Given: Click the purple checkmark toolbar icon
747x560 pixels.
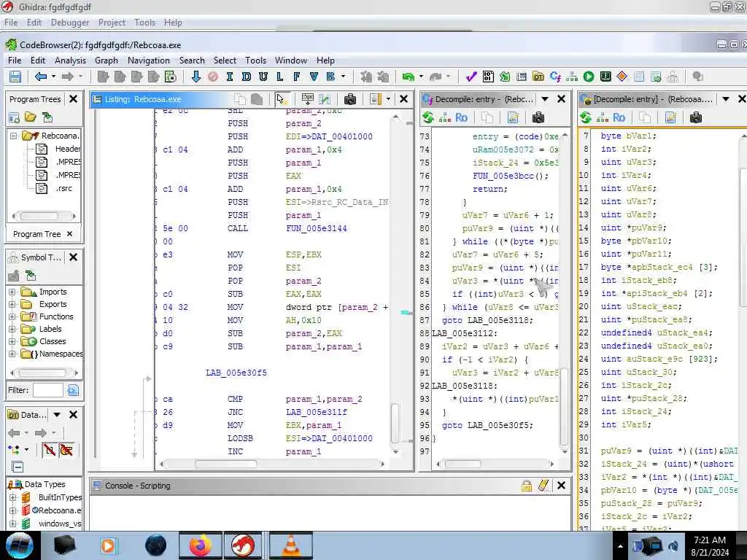Looking at the screenshot, I should pos(471,76).
